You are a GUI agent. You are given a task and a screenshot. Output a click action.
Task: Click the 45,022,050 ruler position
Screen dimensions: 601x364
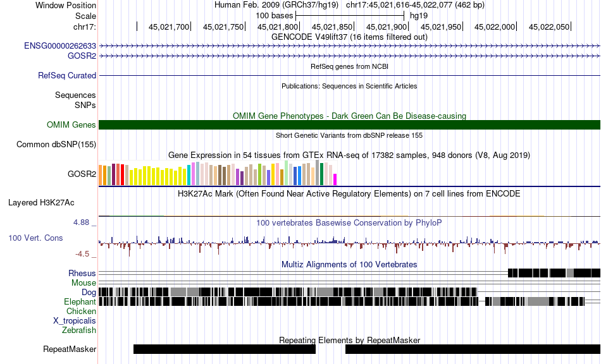(549, 27)
